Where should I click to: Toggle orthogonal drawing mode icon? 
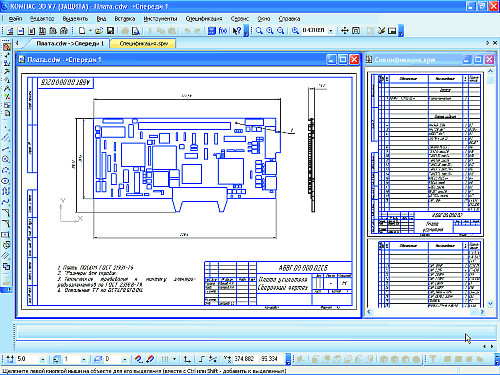click(x=202, y=359)
